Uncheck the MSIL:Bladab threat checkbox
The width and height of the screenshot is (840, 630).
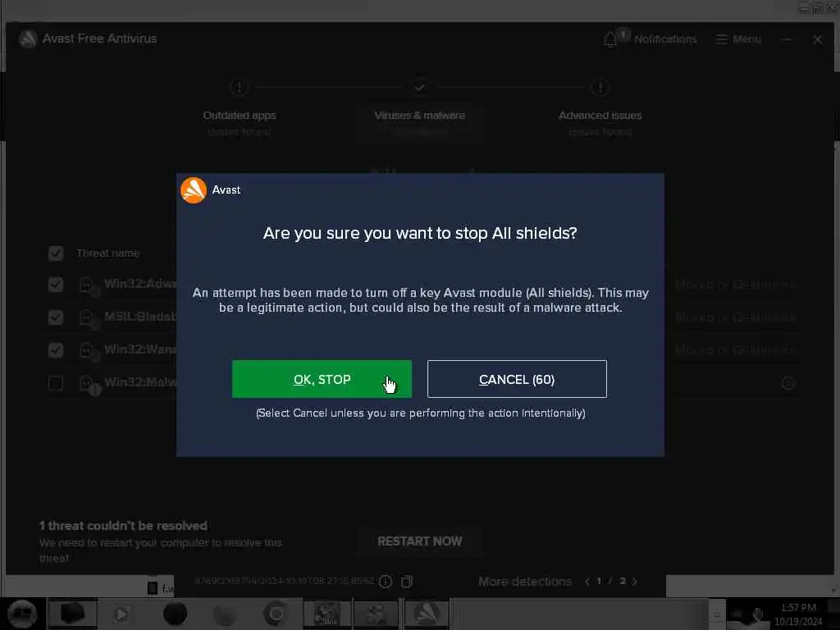click(56, 317)
